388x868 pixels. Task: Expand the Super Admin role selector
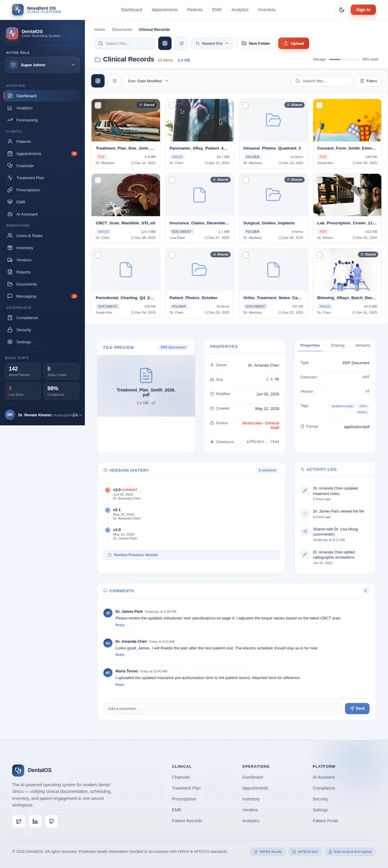coord(42,65)
